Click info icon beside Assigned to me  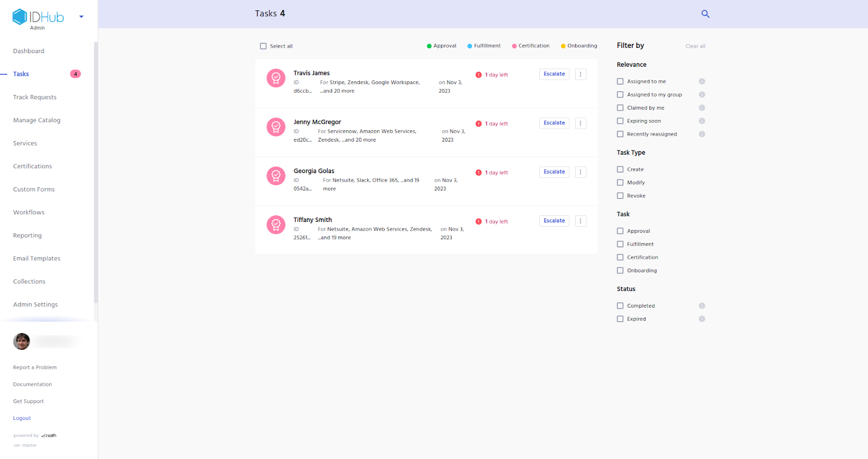701,81
